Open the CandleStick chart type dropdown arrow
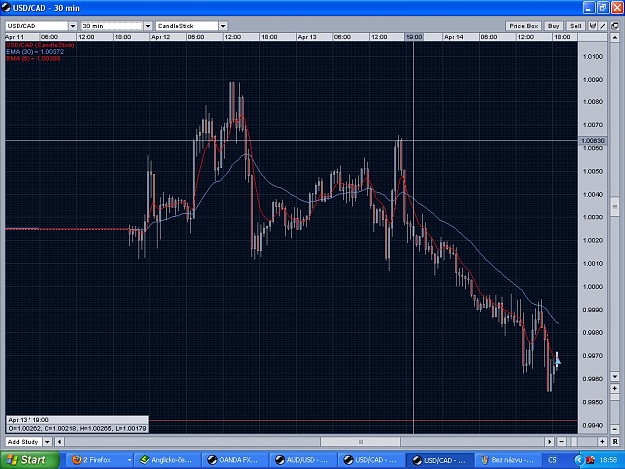 point(223,26)
